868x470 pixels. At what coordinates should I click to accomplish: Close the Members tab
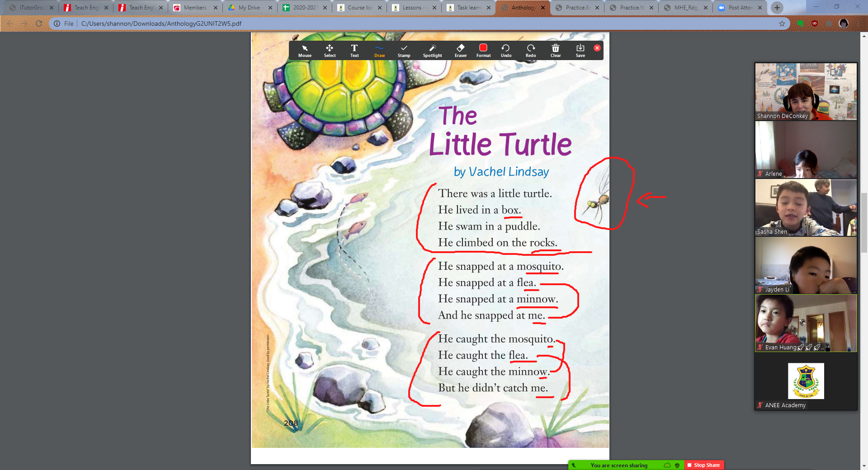(216, 8)
